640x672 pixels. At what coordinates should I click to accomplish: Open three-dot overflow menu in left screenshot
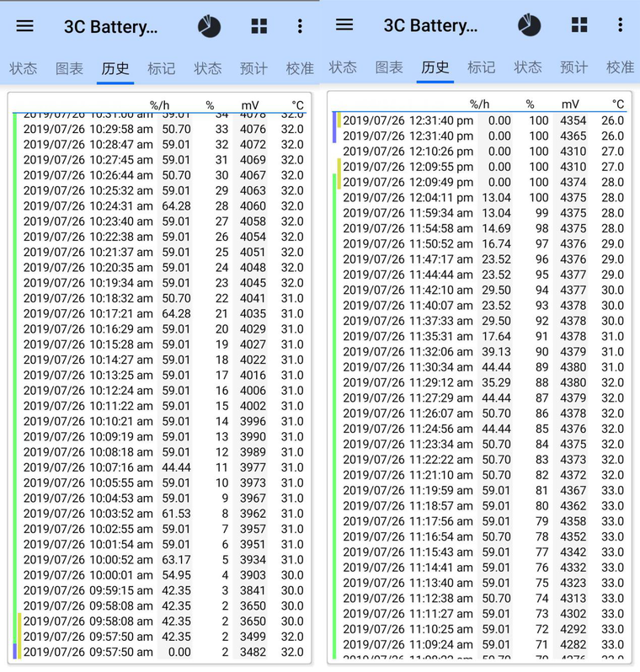[x=300, y=26]
